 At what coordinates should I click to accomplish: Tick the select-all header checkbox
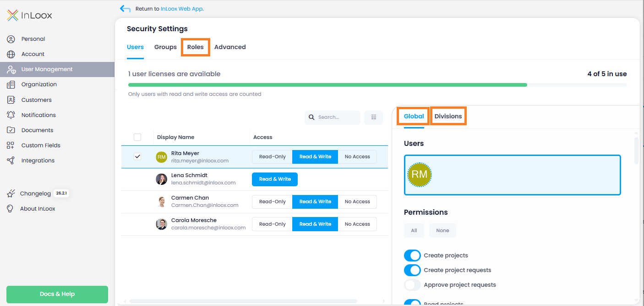coord(137,137)
